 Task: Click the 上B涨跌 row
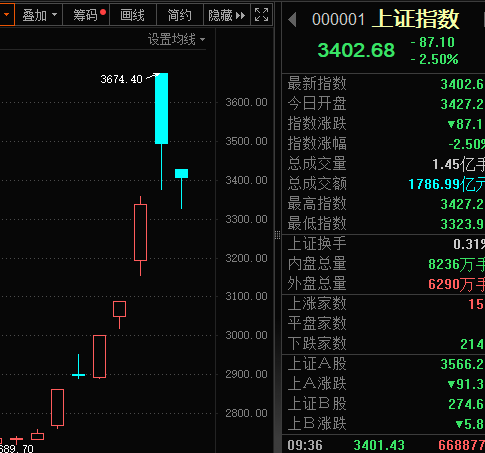tap(383, 424)
